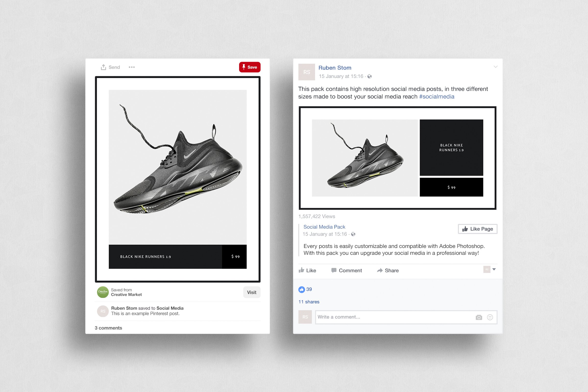This screenshot has height=392, width=588.
Task: Click the camera attach photo icon
Action: (479, 317)
